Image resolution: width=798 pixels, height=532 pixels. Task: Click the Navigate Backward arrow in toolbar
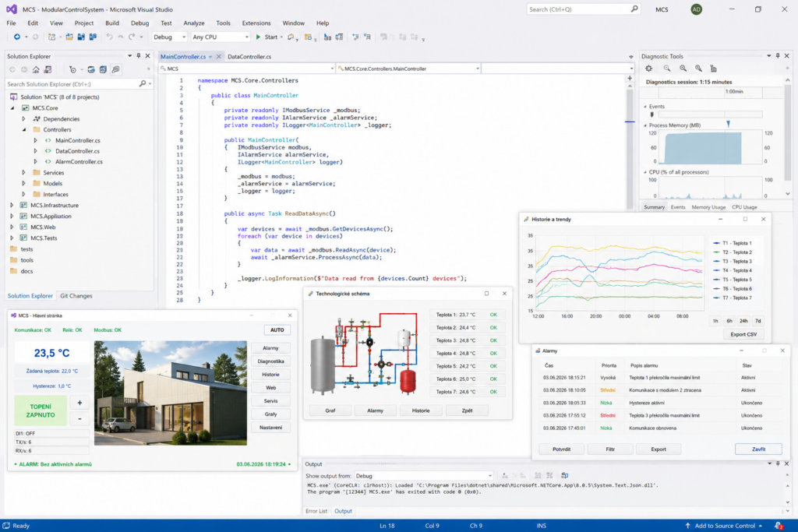[17, 37]
